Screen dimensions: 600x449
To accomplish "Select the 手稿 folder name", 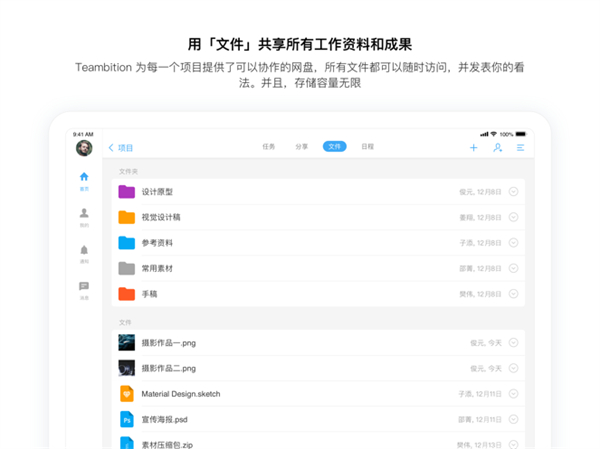I will pos(150,294).
